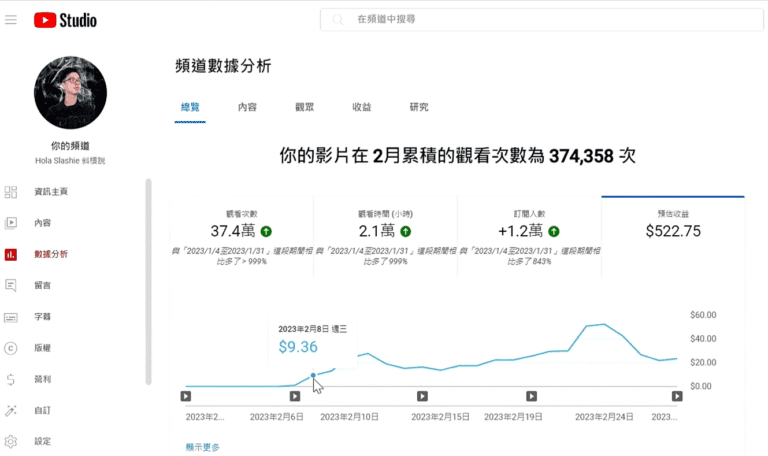Click first video marker on chart timeline

pyautogui.click(x=186, y=396)
